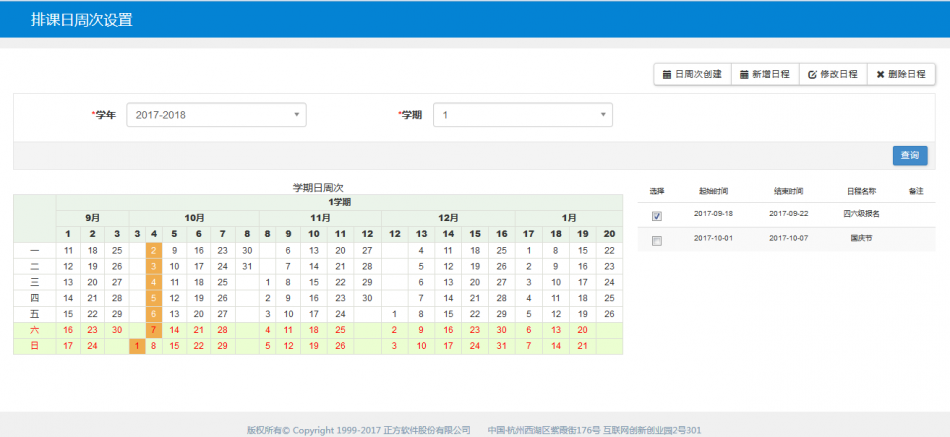Select the orange-highlighted October 2 cell
Image resolution: width=950 pixels, height=437 pixels.
153,250
